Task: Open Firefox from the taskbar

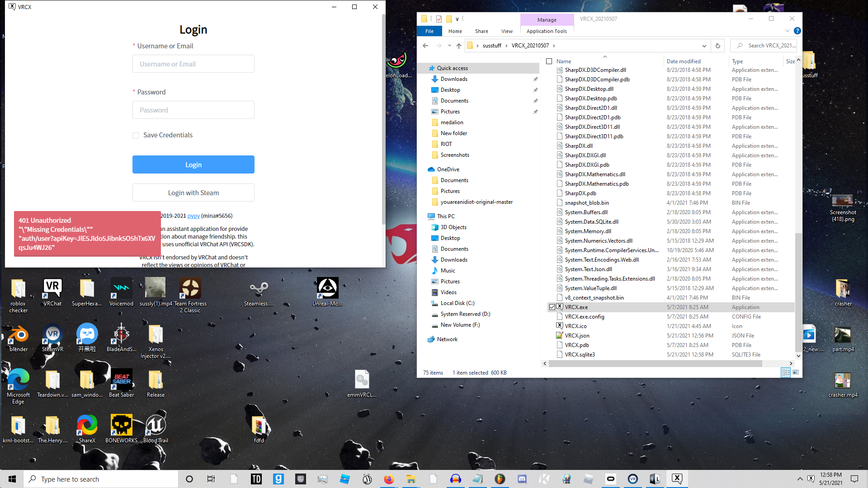Action: coord(389,479)
